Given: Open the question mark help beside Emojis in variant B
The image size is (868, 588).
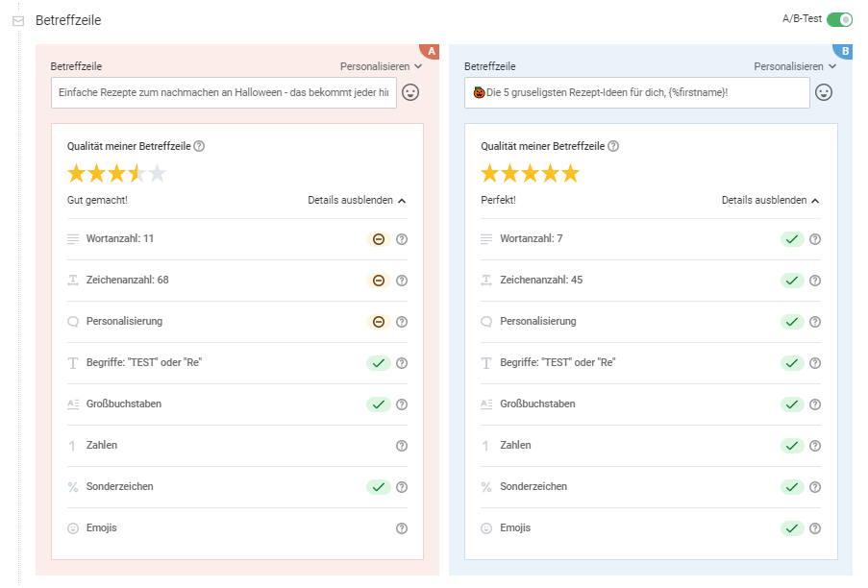Looking at the screenshot, I should pyautogui.click(x=815, y=527).
